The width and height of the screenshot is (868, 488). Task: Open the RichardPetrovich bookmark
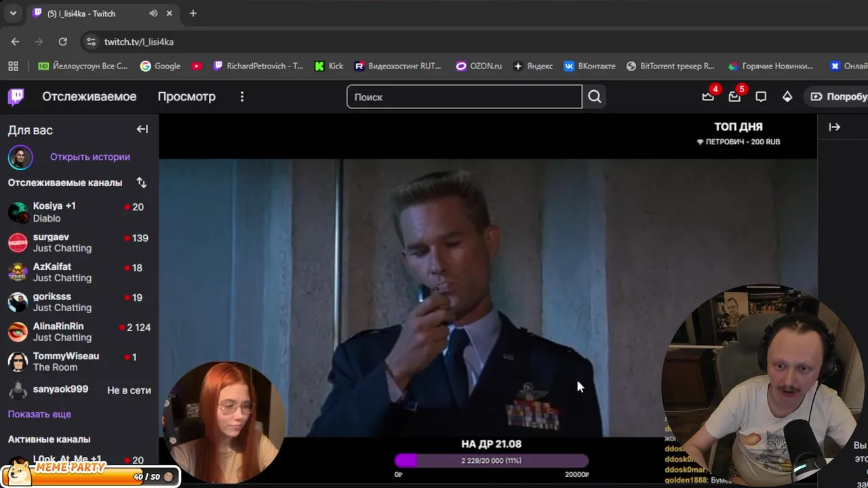click(258, 66)
